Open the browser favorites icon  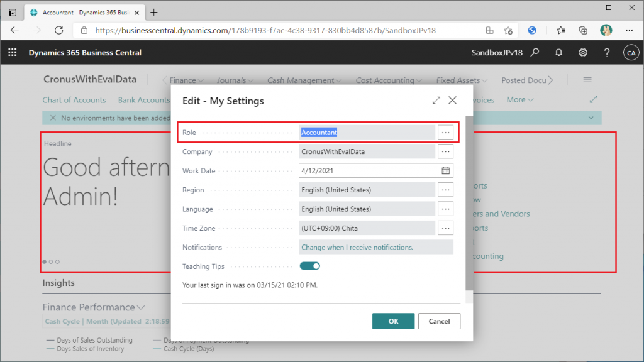[560, 30]
